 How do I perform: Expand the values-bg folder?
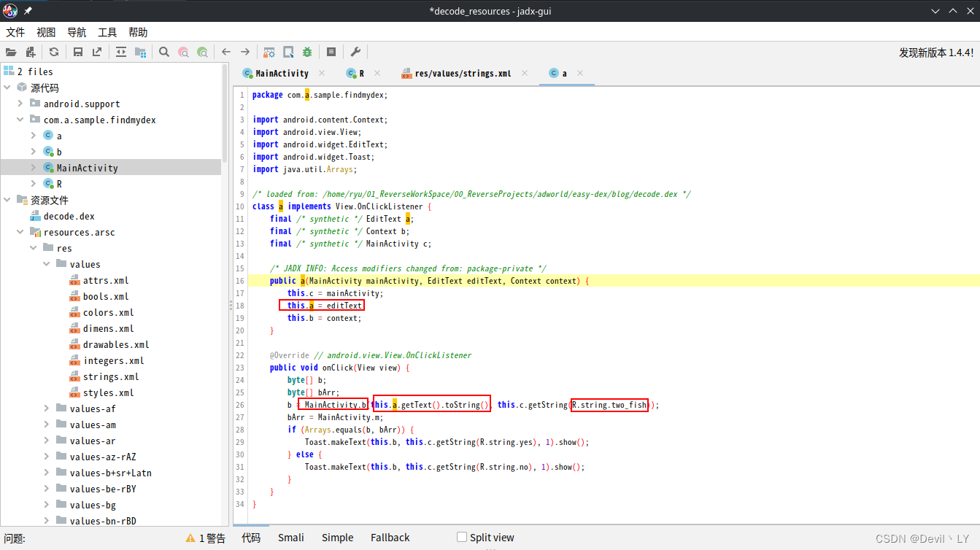pos(47,505)
